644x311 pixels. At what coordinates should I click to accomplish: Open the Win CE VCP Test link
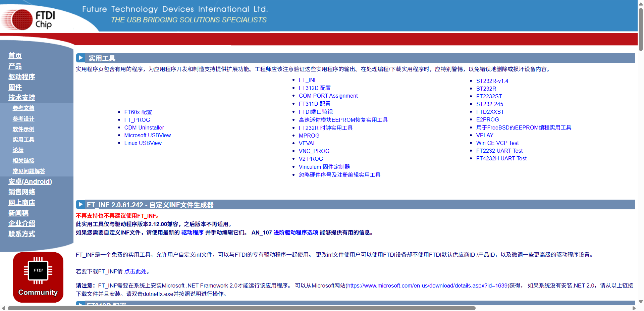tap(497, 143)
